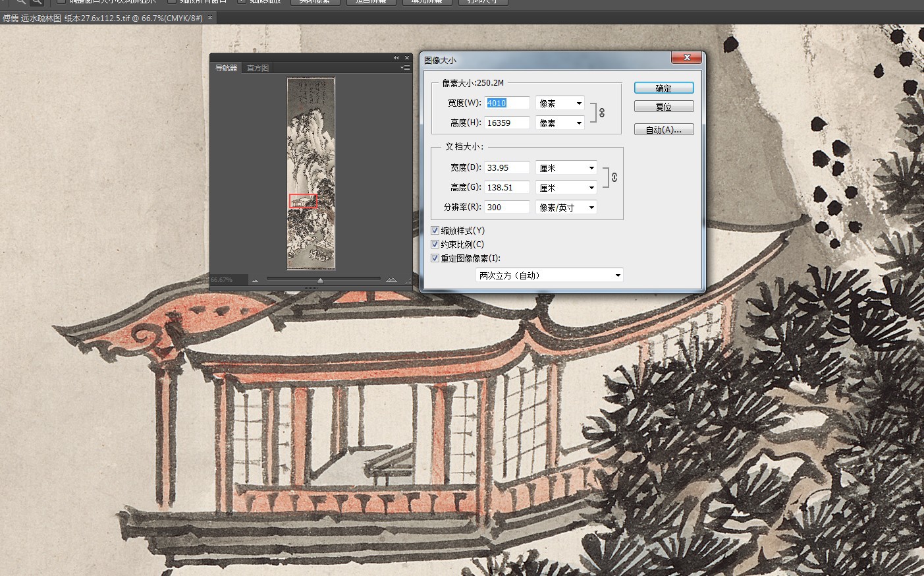
Task: Switch to the 导航器 tab
Action: coord(226,68)
